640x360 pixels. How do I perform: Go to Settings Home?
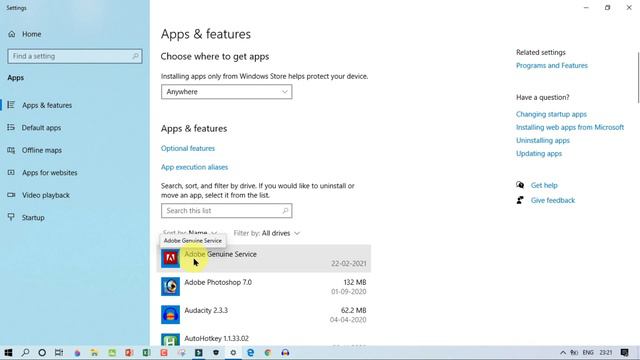(x=24, y=34)
